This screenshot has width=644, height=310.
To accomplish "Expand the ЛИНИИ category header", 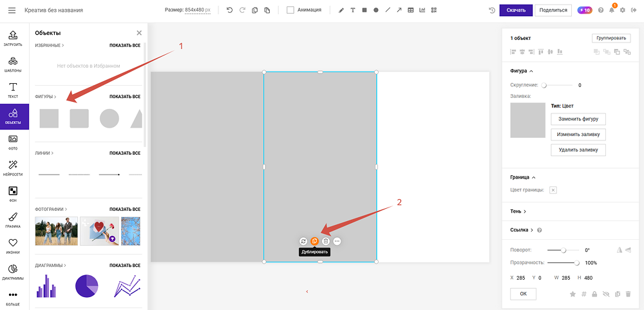I will tap(44, 153).
